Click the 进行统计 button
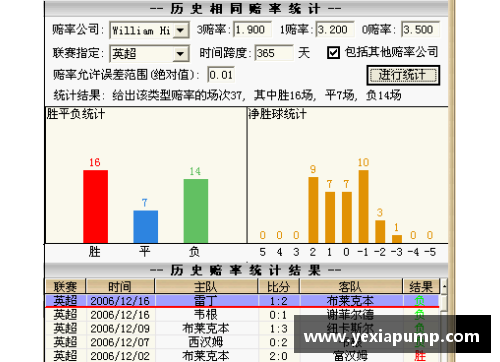Viewport: 500px width, 362px height. click(x=403, y=75)
